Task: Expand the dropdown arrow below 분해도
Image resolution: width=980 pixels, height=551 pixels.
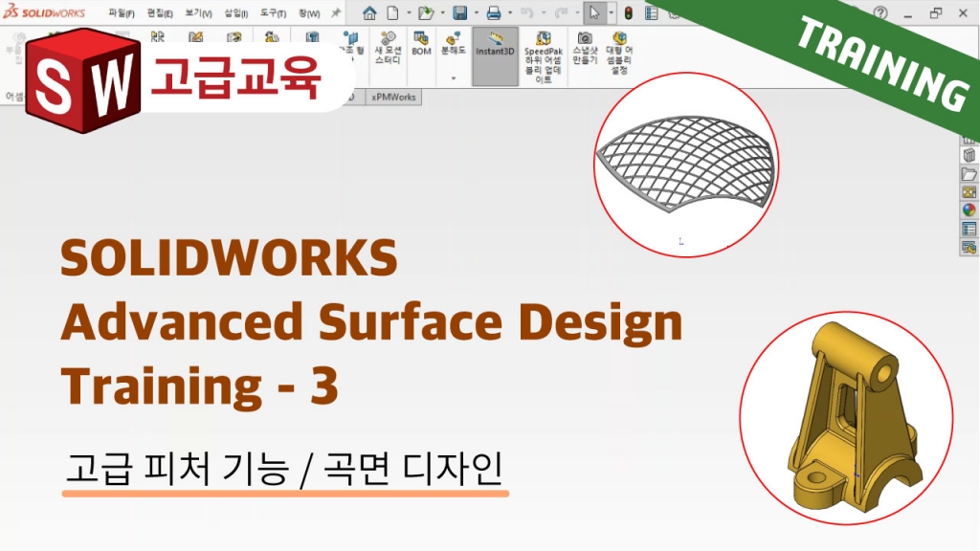Action: pos(453,78)
